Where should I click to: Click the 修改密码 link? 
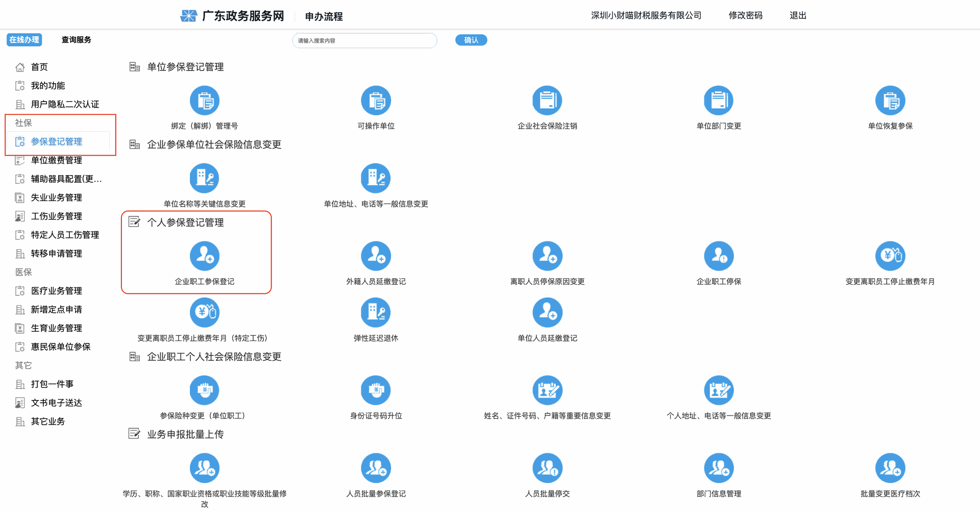pos(745,15)
